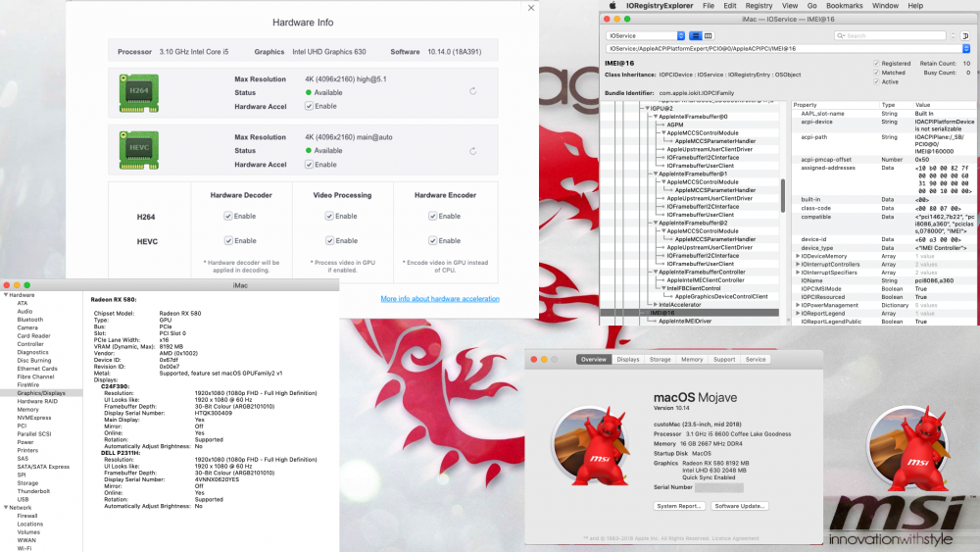Image resolution: width=980 pixels, height=552 pixels.
Task: Click the Registered checkbox
Action: click(876, 63)
